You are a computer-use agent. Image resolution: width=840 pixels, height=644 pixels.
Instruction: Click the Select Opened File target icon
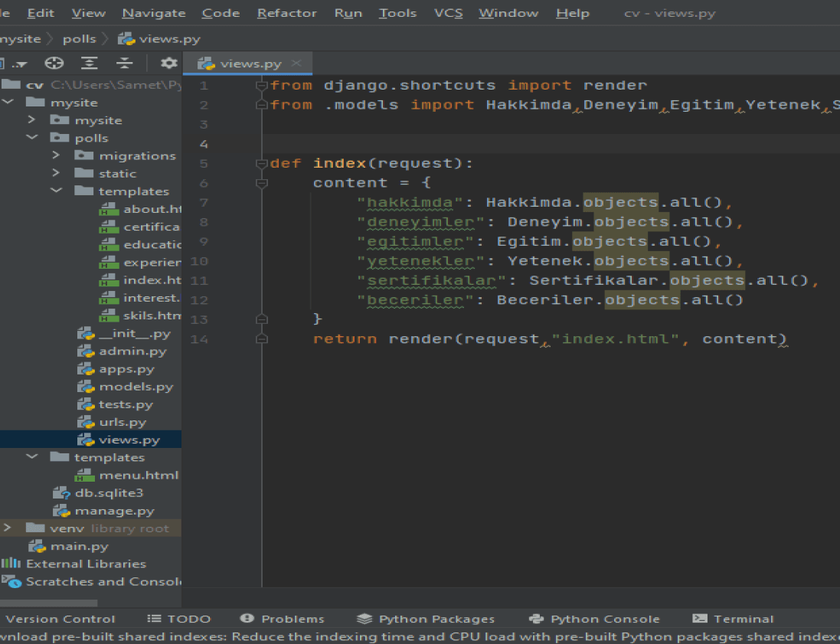54,64
